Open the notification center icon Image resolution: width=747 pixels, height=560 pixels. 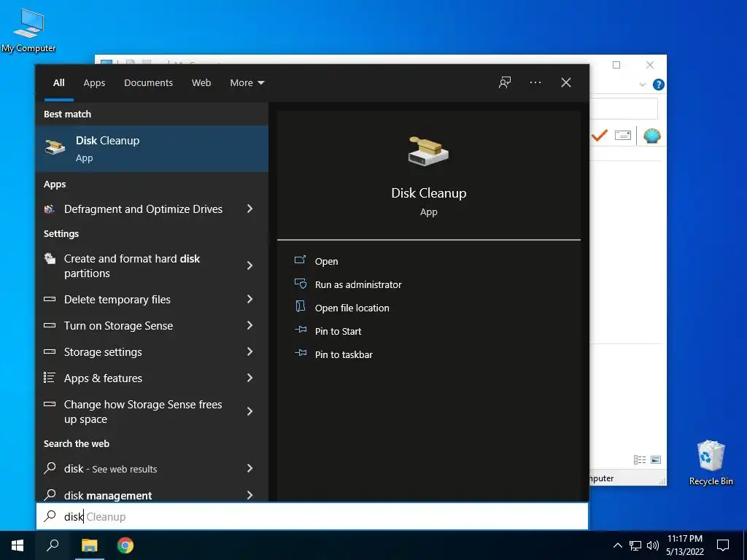click(x=723, y=545)
